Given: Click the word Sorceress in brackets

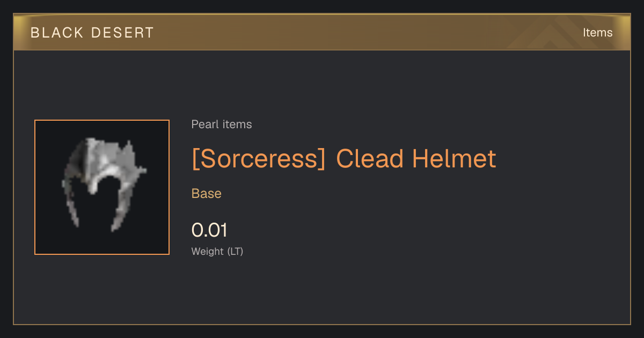Looking at the screenshot, I should coord(259,159).
